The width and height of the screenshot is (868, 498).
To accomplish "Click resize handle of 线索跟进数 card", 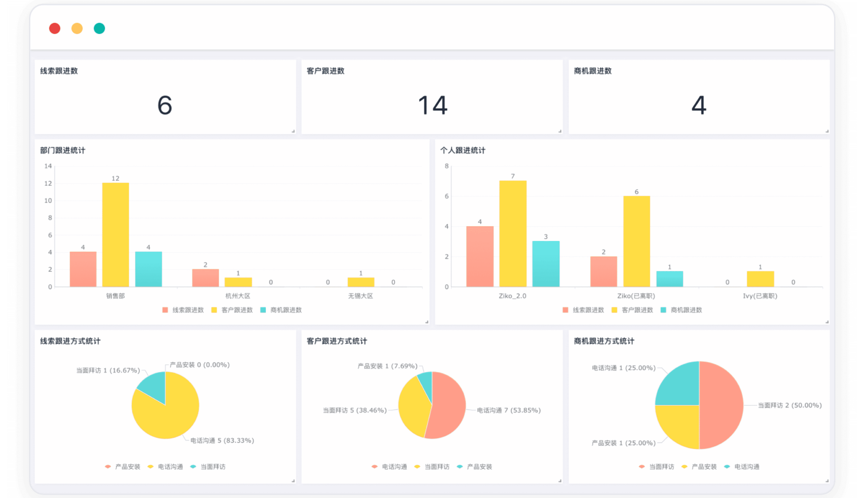I will (293, 131).
